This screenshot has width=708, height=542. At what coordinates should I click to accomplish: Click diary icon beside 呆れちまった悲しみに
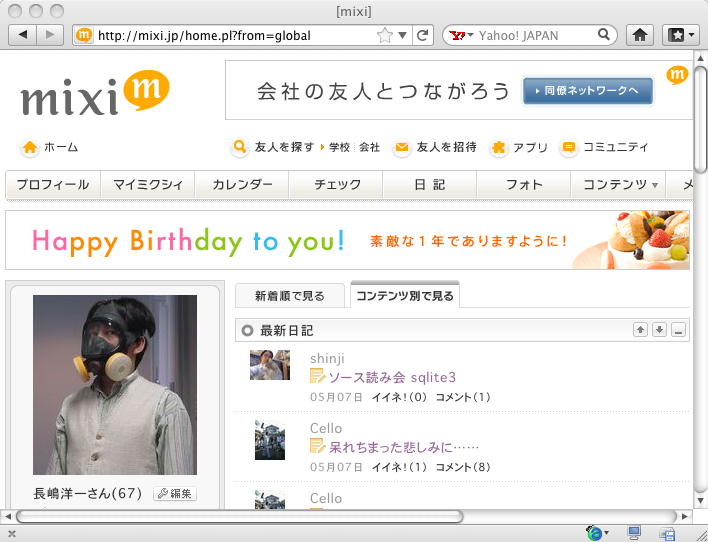[x=317, y=446]
